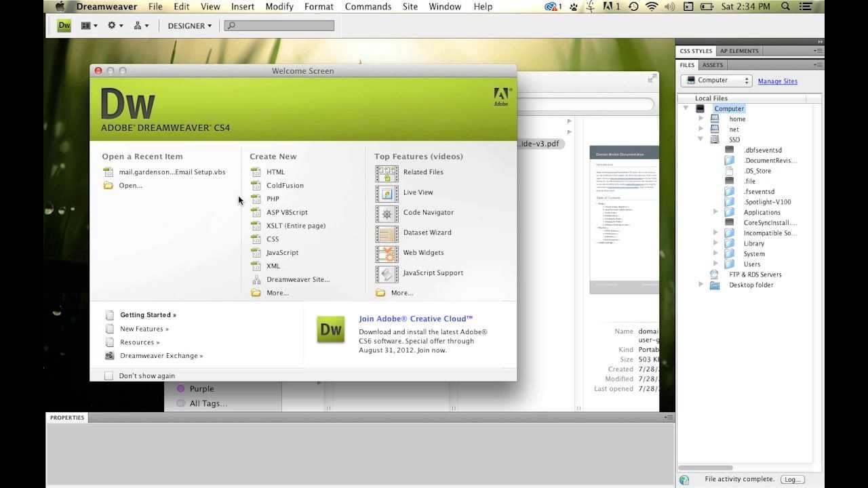Click More... under Top Features

coord(402,293)
